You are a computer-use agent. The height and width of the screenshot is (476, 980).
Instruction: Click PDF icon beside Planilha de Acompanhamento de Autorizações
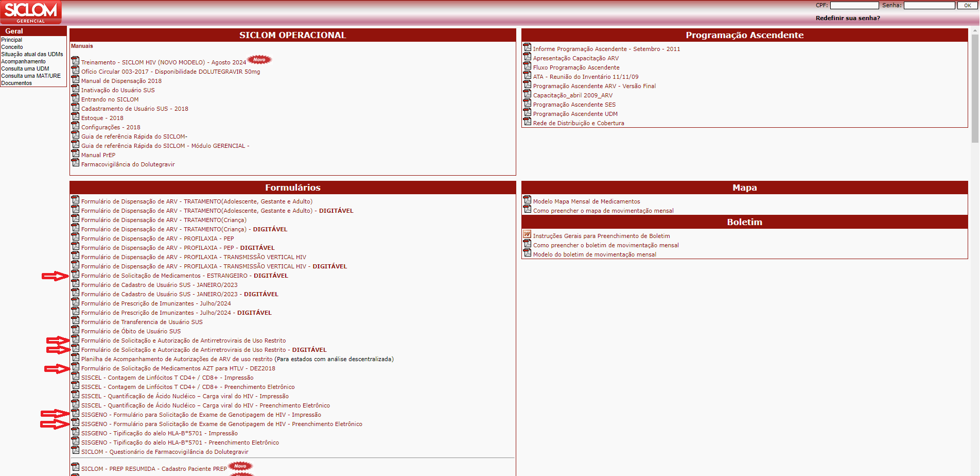(75, 358)
